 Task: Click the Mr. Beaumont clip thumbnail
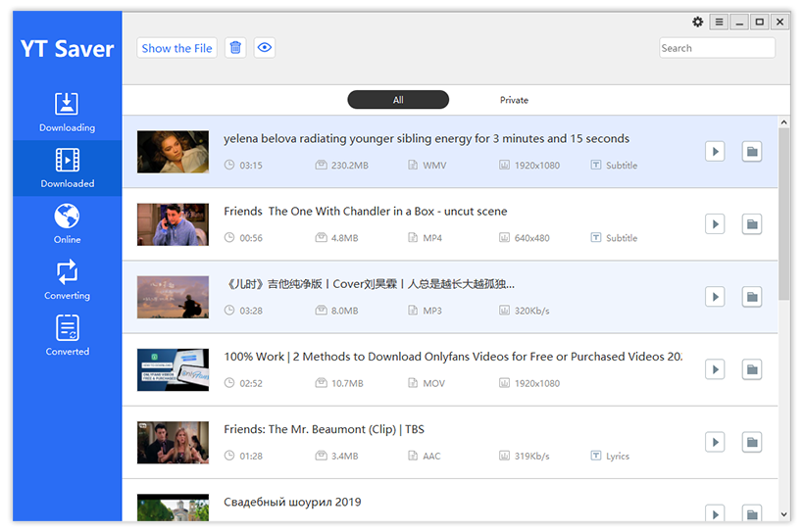tap(173, 443)
